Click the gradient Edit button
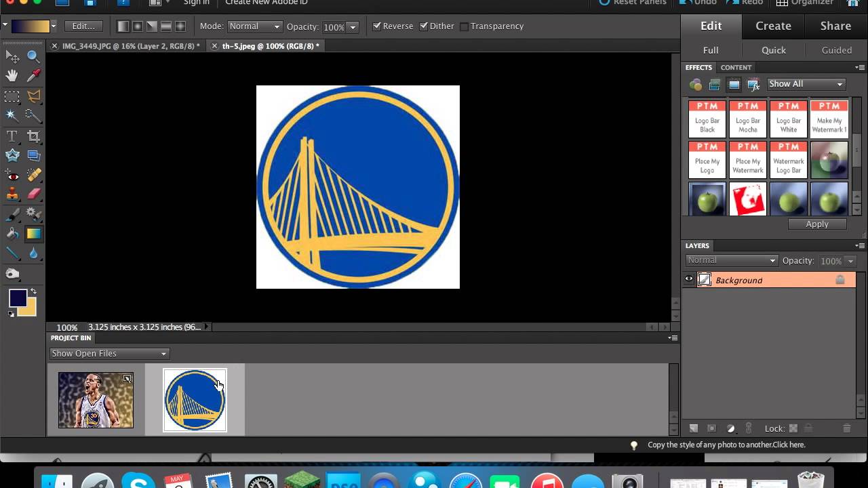Screen dimensions: 868x488 [83, 26]
